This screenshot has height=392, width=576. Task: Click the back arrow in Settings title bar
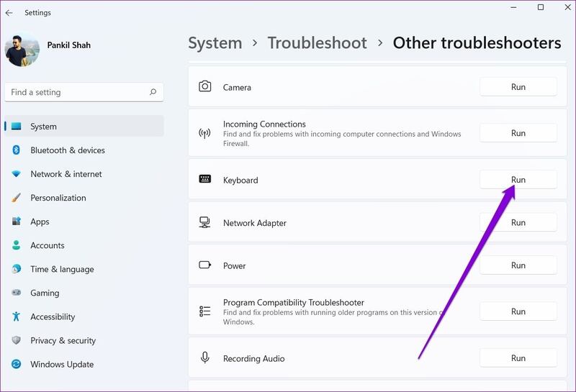pos(9,12)
